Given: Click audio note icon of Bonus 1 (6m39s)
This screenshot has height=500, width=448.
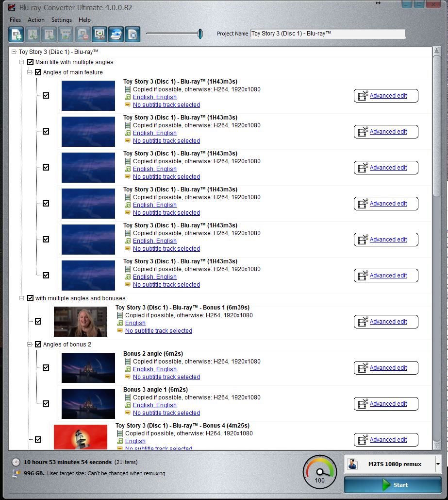Looking at the screenshot, I should tap(120, 323).
